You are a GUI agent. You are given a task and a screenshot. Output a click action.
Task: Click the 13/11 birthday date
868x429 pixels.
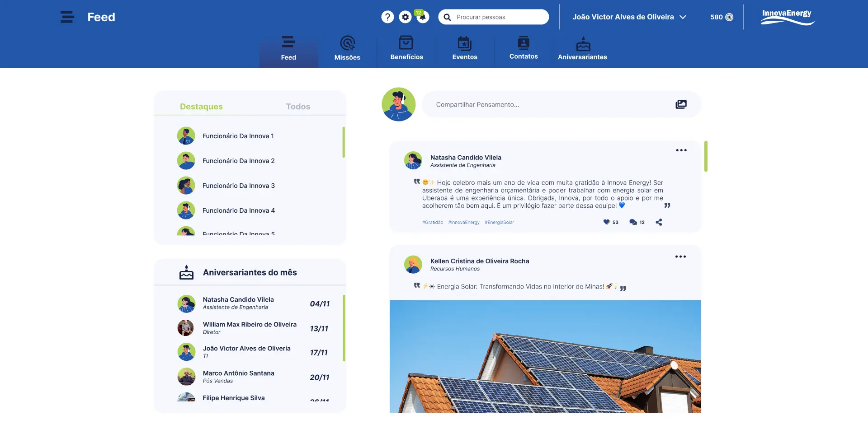[319, 329]
